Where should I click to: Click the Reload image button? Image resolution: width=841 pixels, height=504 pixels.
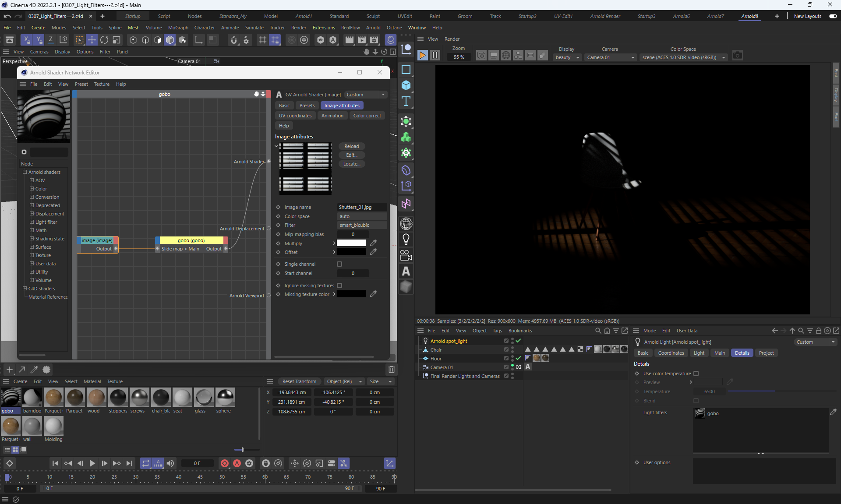351,146
